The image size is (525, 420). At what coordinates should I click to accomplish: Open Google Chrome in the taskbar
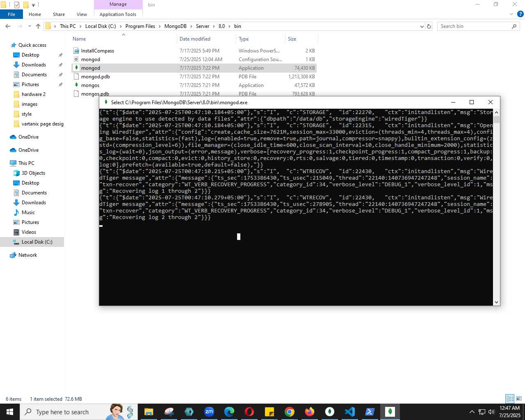(290, 412)
